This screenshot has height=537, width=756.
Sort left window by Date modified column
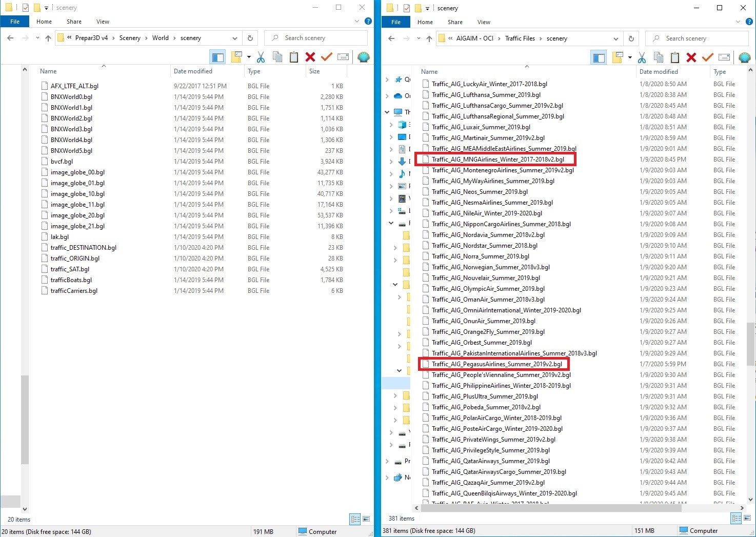tap(193, 71)
